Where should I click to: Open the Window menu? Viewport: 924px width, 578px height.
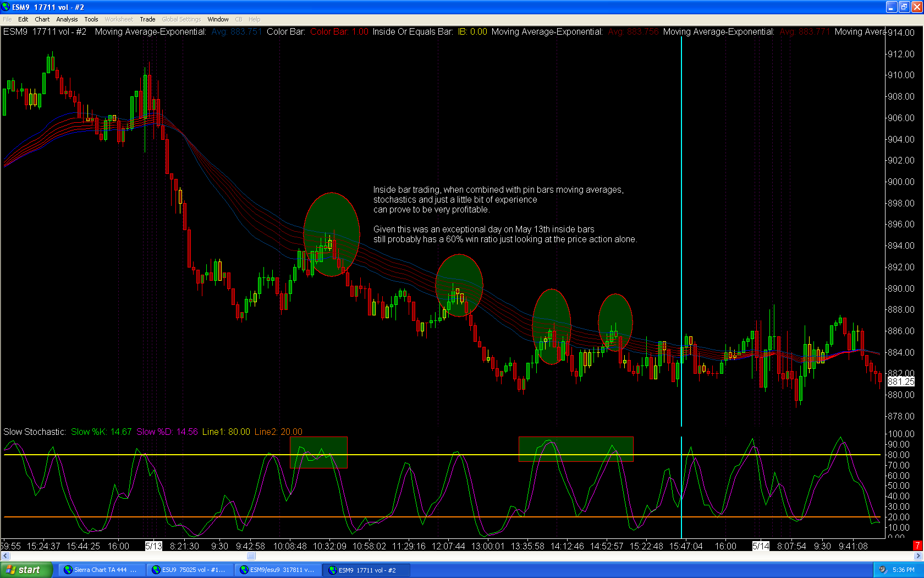[218, 19]
